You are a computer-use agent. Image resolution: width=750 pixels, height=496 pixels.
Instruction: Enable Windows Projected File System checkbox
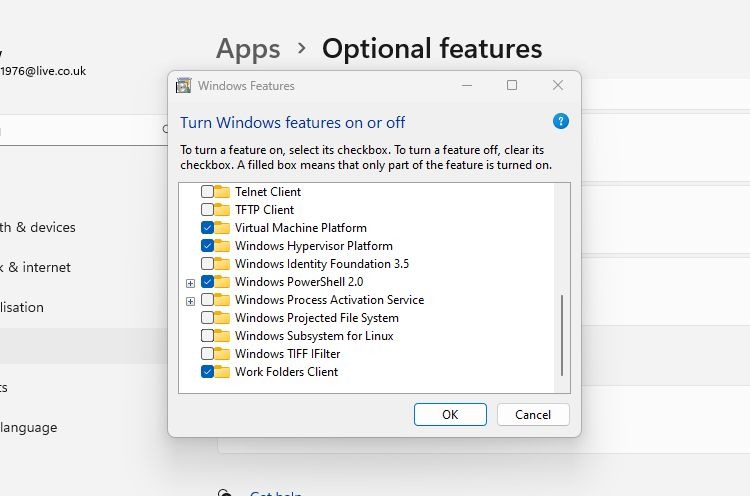pos(207,318)
